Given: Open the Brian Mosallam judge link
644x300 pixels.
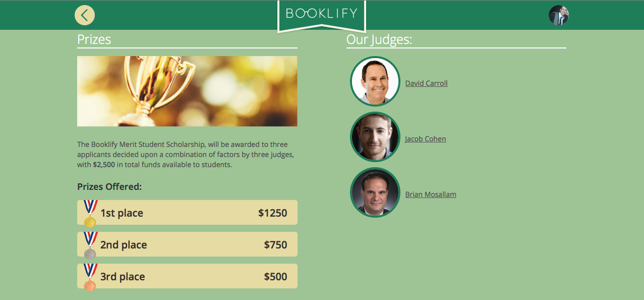Looking at the screenshot, I should pyautogui.click(x=431, y=194).
